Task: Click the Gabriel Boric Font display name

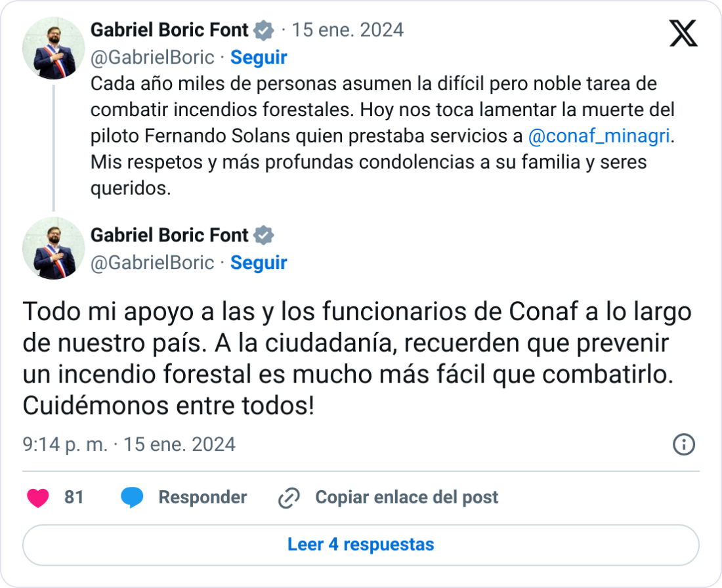Action: [x=171, y=30]
